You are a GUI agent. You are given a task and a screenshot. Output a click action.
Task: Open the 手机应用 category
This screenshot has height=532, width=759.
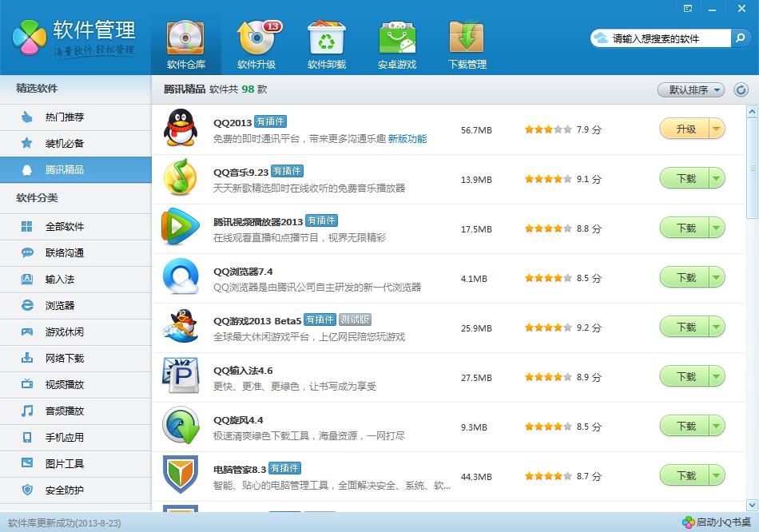(x=76, y=438)
